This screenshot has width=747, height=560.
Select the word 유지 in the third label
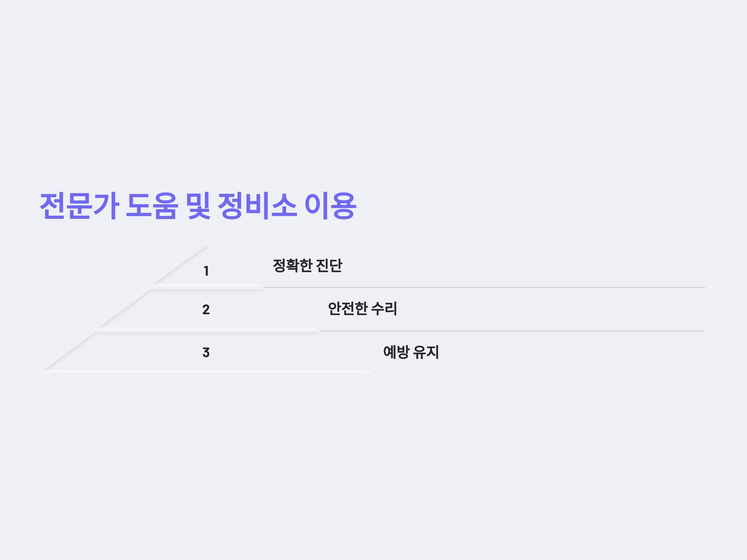click(x=426, y=352)
